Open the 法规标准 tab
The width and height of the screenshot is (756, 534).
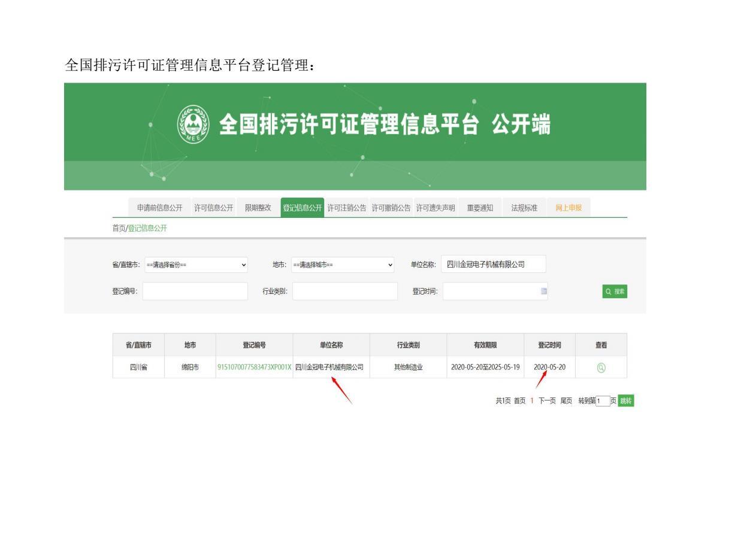tap(524, 208)
